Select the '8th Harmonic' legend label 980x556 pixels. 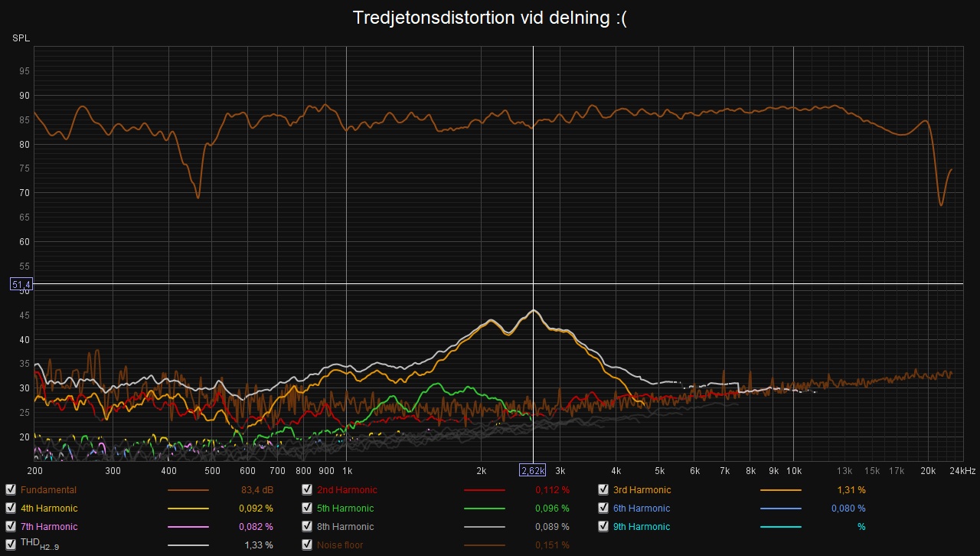[345, 527]
